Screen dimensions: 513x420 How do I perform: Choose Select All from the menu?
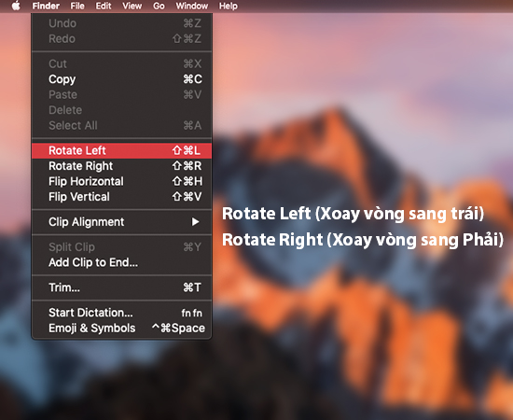pos(121,125)
